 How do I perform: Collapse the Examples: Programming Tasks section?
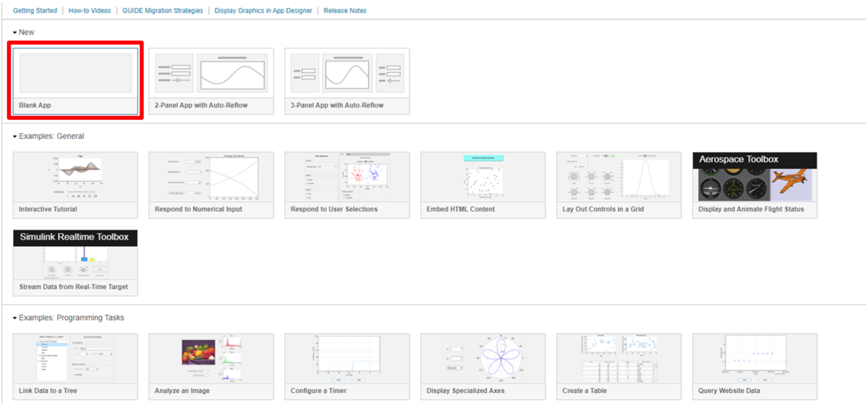coord(15,319)
